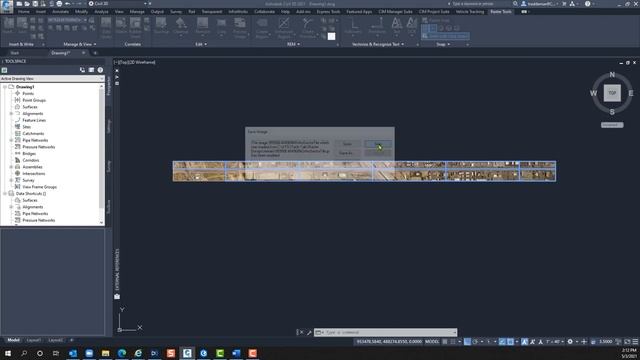Select Feature Lines in the tree
640x360 pixels.
(x=34, y=120)
